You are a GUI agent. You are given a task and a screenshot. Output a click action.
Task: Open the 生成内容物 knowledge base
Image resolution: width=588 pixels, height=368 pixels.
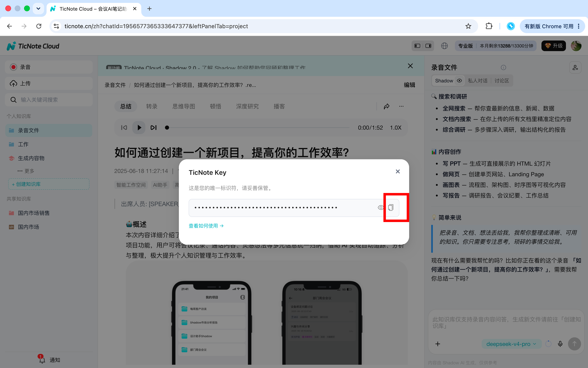pos(49,158)
